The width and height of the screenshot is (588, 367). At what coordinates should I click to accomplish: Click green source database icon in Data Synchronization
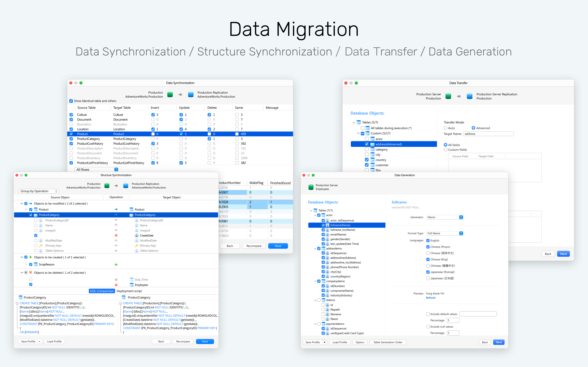(x=170, y=94)
